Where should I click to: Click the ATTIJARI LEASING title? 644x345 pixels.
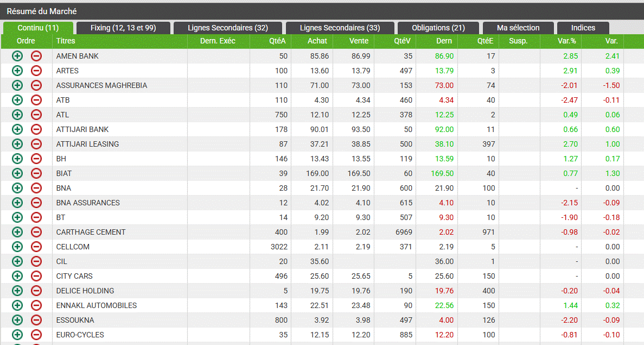click(x=87, y=144)
